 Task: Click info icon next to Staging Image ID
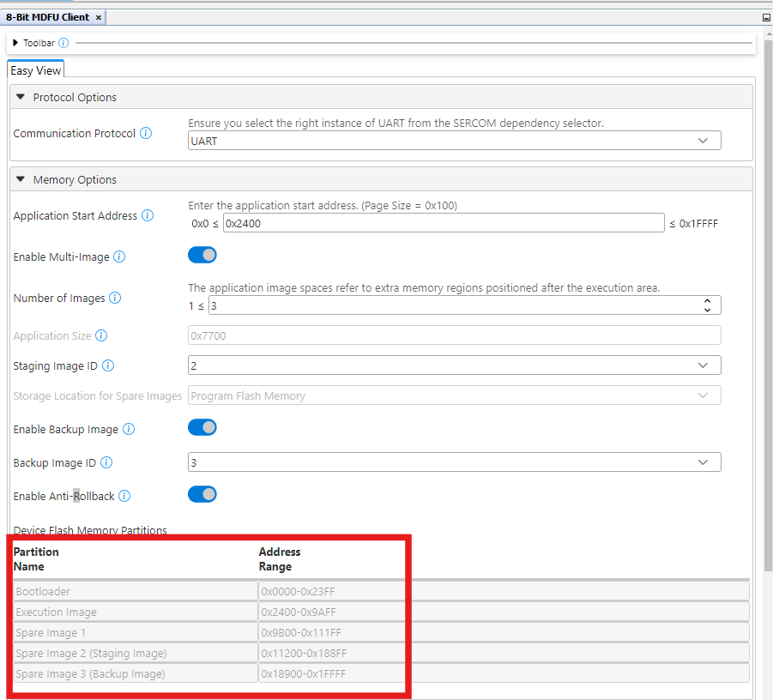pyautogui.click(x=108, y=366)
